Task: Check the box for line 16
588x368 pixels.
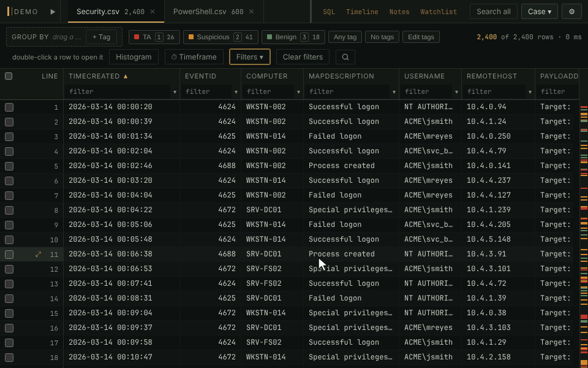Action: point(9,328)
